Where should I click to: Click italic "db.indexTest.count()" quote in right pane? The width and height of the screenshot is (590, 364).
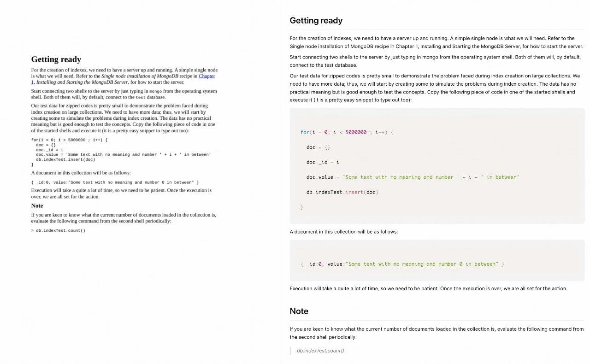pyautogui.click(x=320, y=351)
